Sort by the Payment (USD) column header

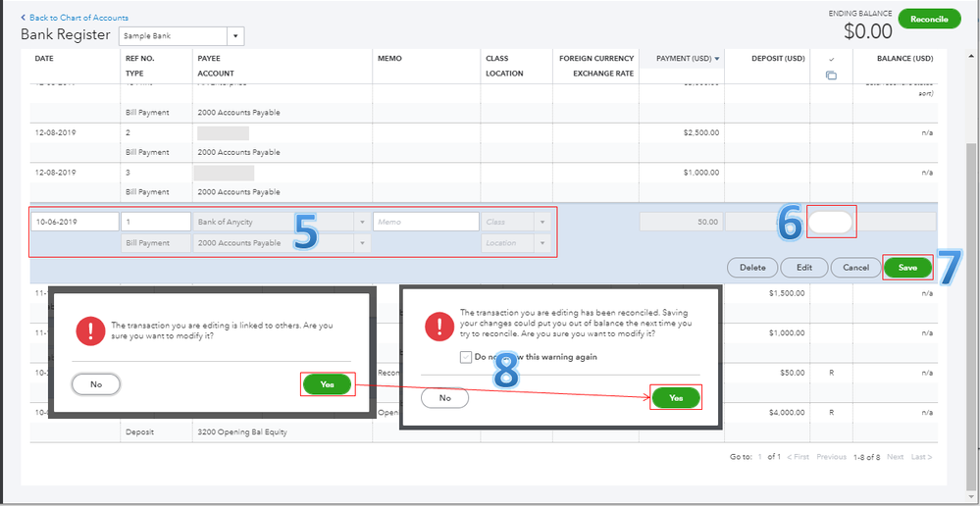[x=688, y=59]
